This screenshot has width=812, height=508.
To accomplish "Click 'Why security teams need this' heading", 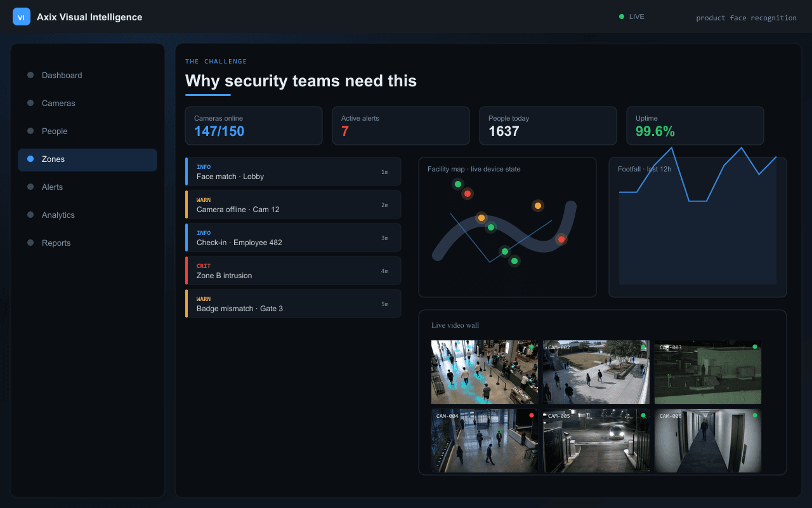I will (x=301, y=81).
